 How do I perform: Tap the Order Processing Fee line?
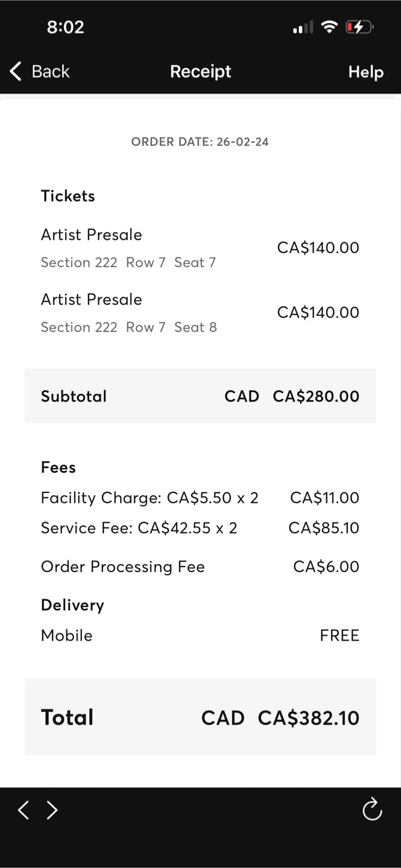200,567
